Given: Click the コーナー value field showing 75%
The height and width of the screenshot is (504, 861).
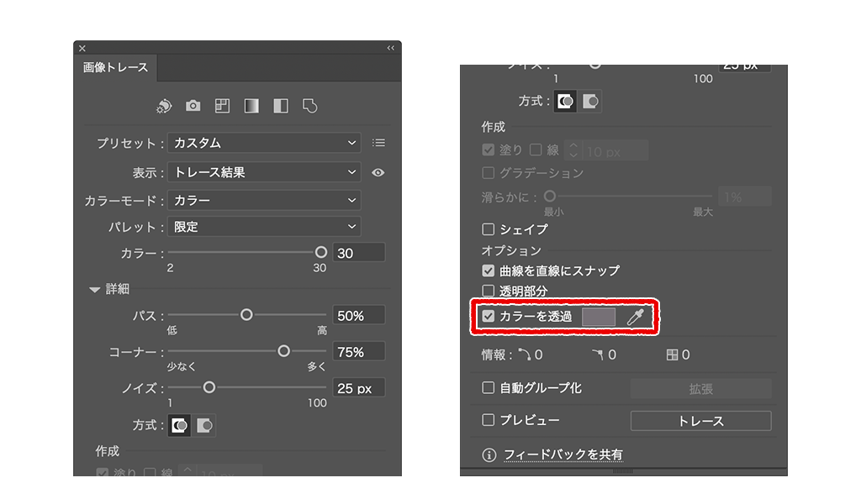Looking at the screenshot, I should [x=358, y=351].
